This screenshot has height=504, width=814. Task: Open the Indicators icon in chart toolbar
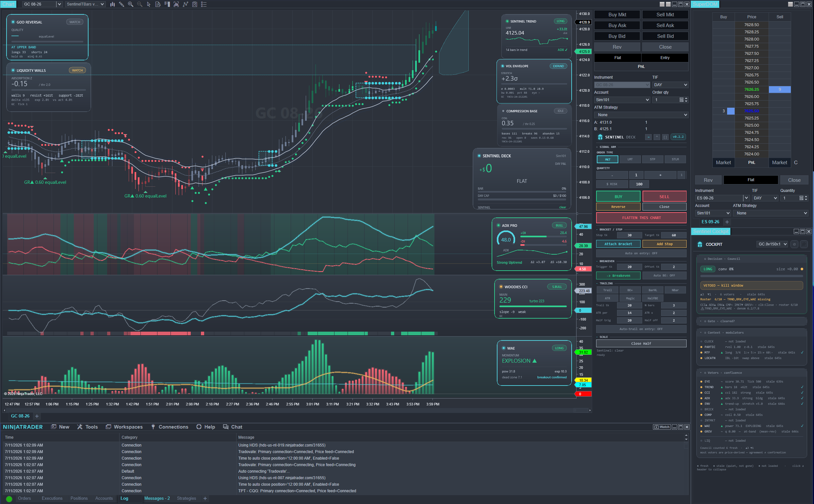coord(176,4)
